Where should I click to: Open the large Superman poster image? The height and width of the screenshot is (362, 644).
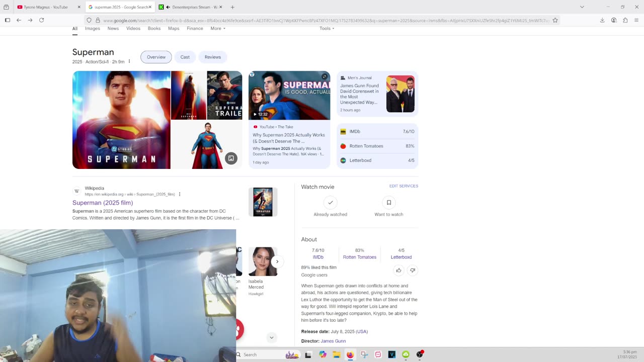121,120
